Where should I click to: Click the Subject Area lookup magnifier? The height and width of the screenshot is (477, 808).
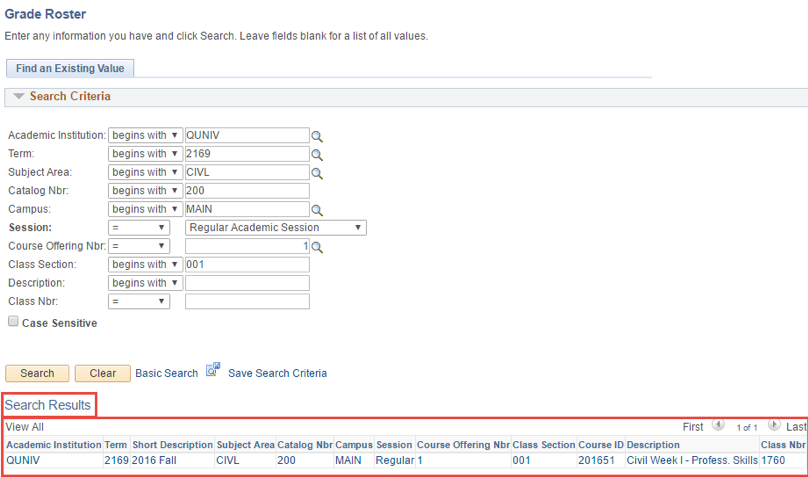coord(317,173)
